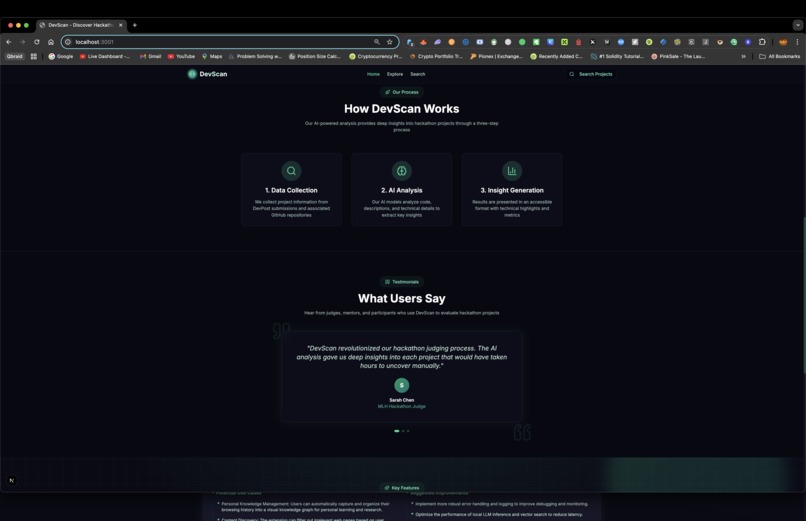Screen dimensions: 806x521
Task: Open the tab search dropdown arrow
Action: click(x=798, y=25)
